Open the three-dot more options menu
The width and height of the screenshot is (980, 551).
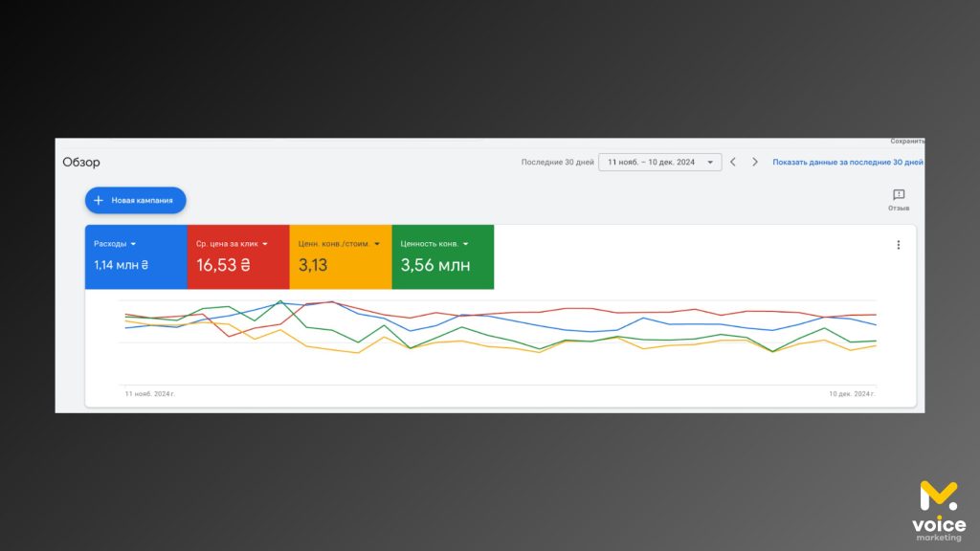pos(898,245)
